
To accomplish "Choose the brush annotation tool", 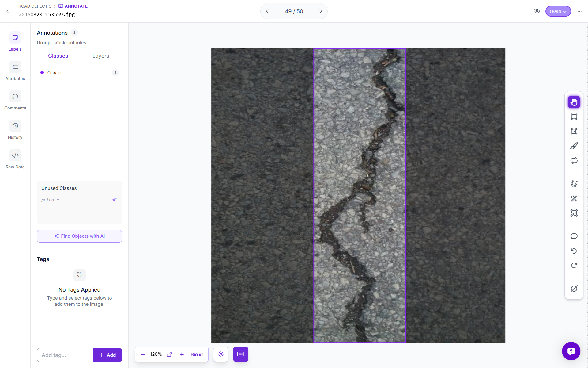I will tap(574, 146).
